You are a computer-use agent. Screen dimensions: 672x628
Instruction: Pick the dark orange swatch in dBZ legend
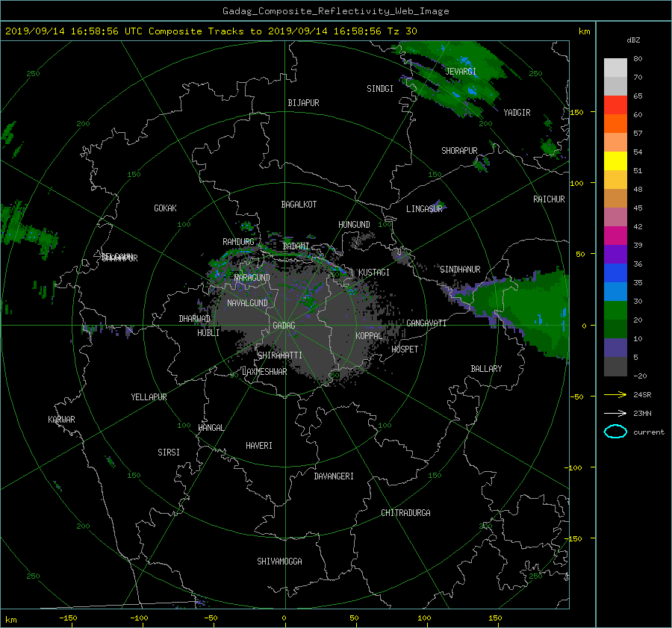(615, 124)
